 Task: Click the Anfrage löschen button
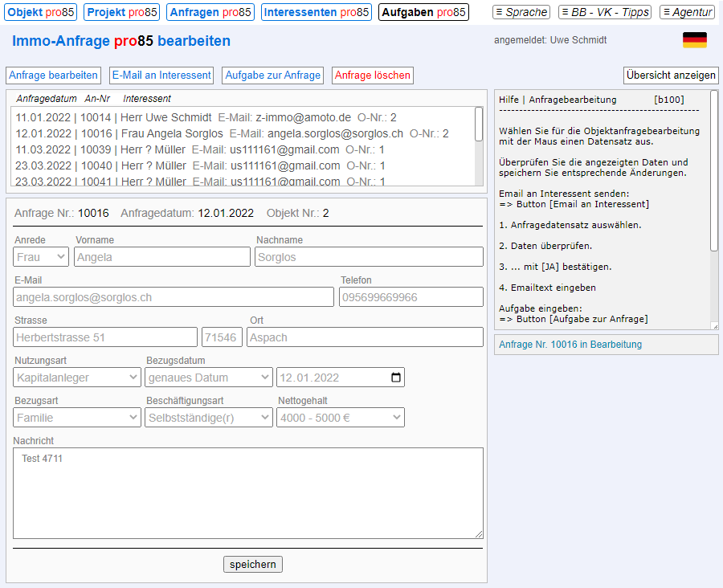(x=372, y=76)
